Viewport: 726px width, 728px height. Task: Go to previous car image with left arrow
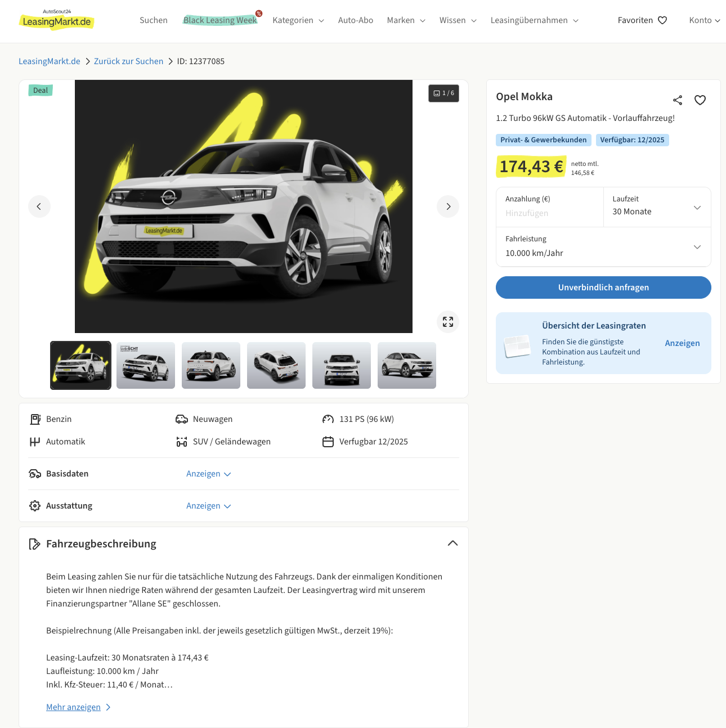tap(39, 206)
